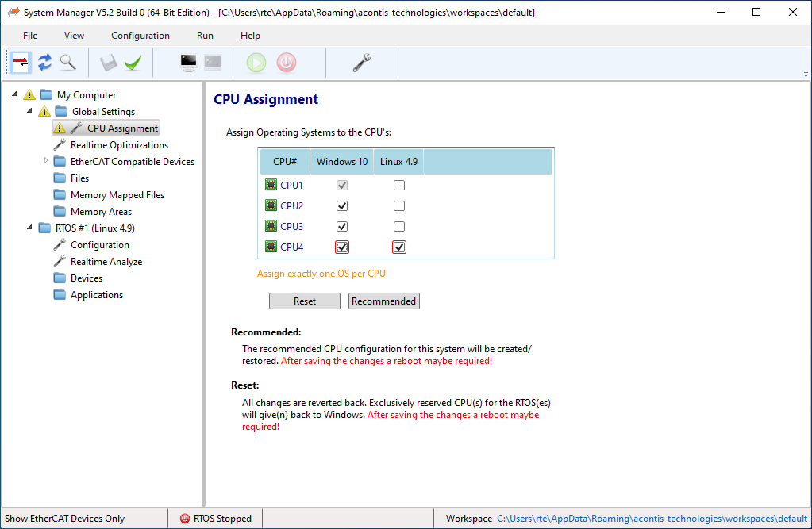Click the green checkmark validate icon

tap(133, 62)
